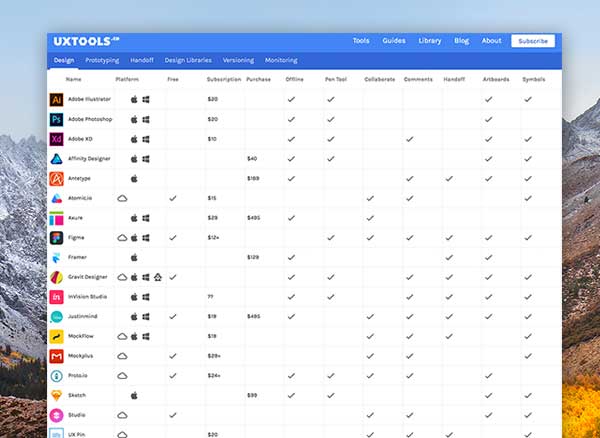Image resolution: width=600 pixels, height=438 pixels.
Task: Click the Axure app icon
Action: (x=56, y=218)
